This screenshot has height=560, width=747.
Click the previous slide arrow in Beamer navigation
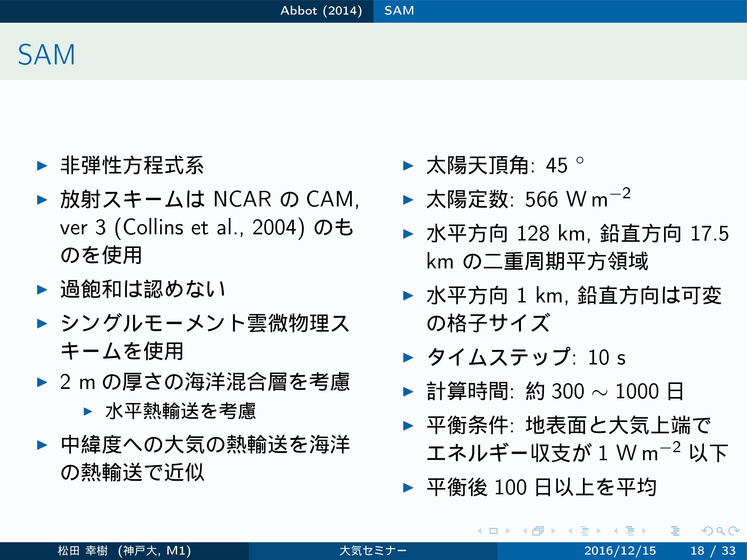(x=479, y=531)
